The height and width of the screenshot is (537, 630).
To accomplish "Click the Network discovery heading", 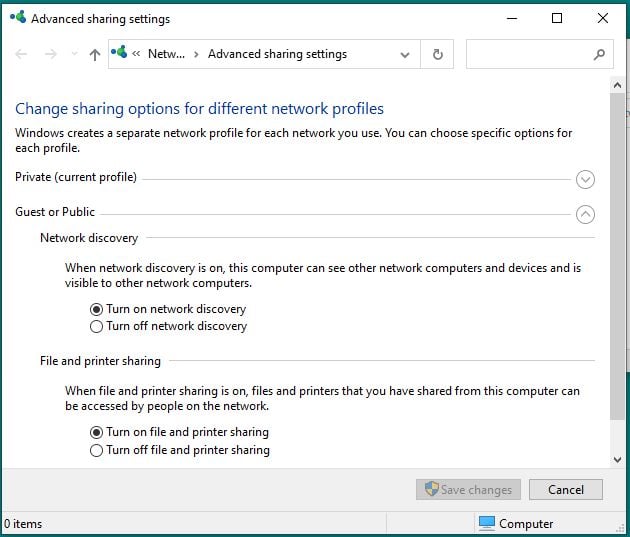I will 89,238.
